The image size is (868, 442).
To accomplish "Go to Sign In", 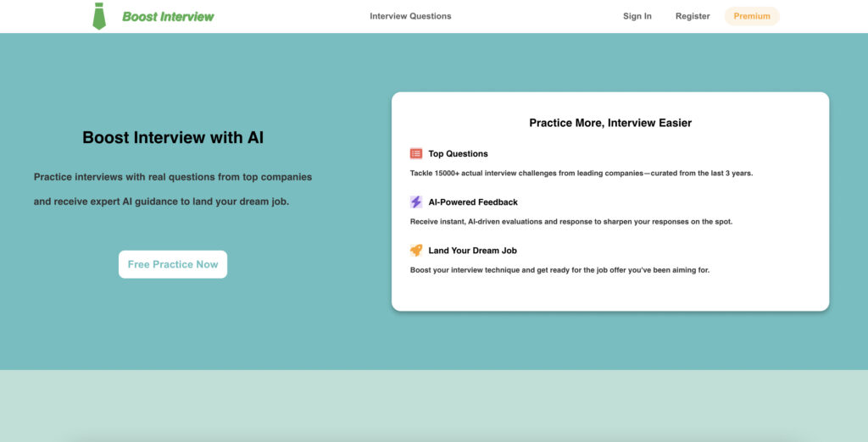I will [637, 16].
